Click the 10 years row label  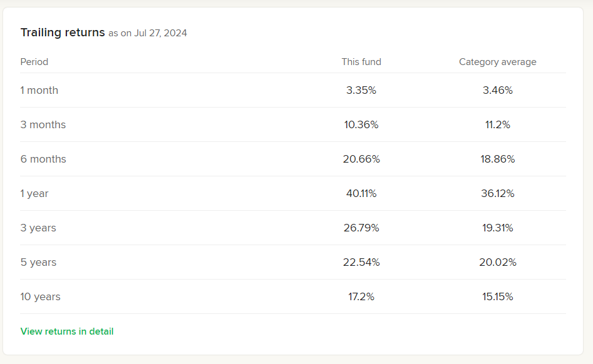(x=41, y=296)
